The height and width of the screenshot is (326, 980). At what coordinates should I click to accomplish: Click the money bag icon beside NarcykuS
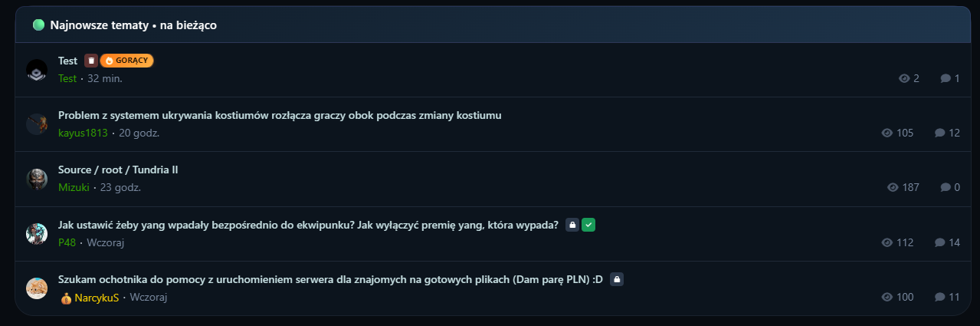pos(66,298)
